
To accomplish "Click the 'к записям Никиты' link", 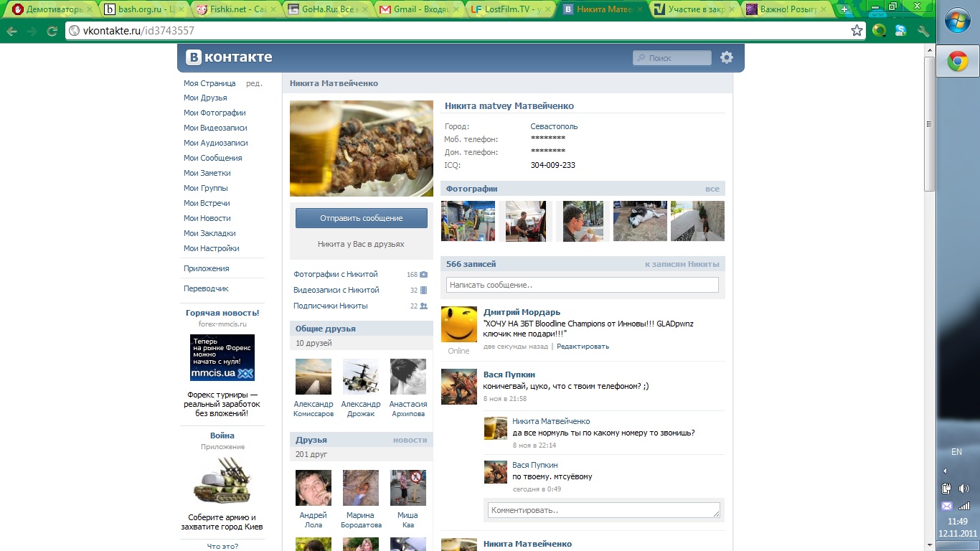I will (x=682, y=264).
